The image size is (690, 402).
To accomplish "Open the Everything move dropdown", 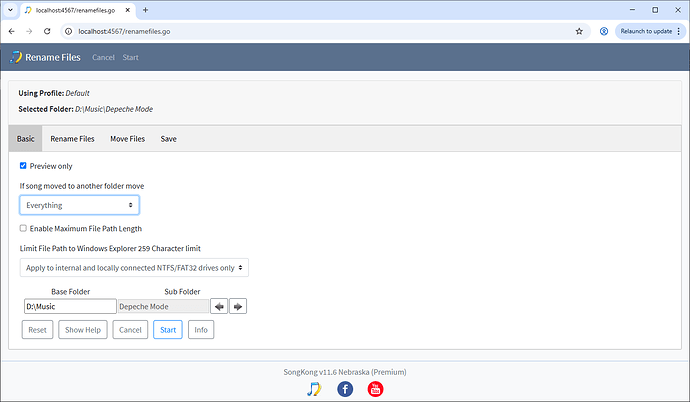I will pyautogui.click(x=79, y=205).
